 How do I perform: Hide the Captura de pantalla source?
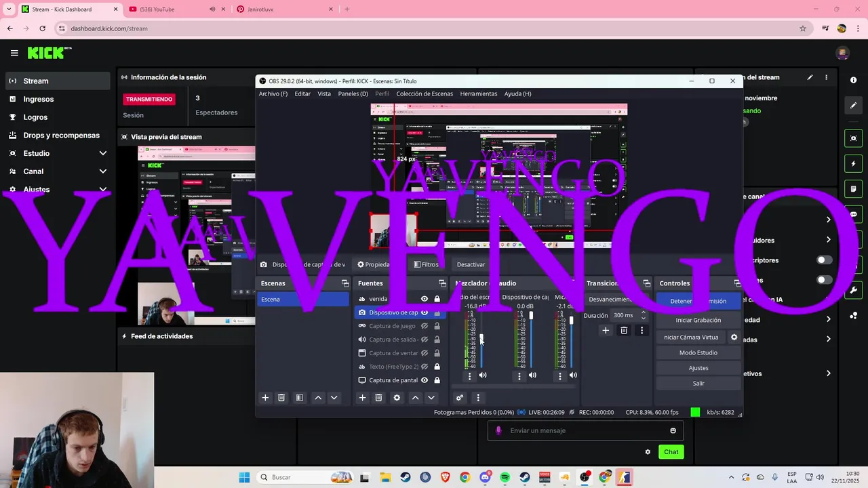pos(425,380)
